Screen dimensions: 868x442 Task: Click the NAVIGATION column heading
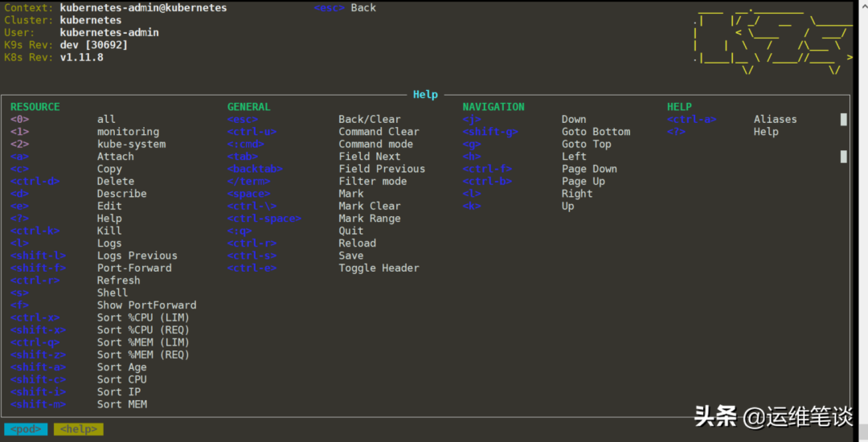click(x=493, y=107)
